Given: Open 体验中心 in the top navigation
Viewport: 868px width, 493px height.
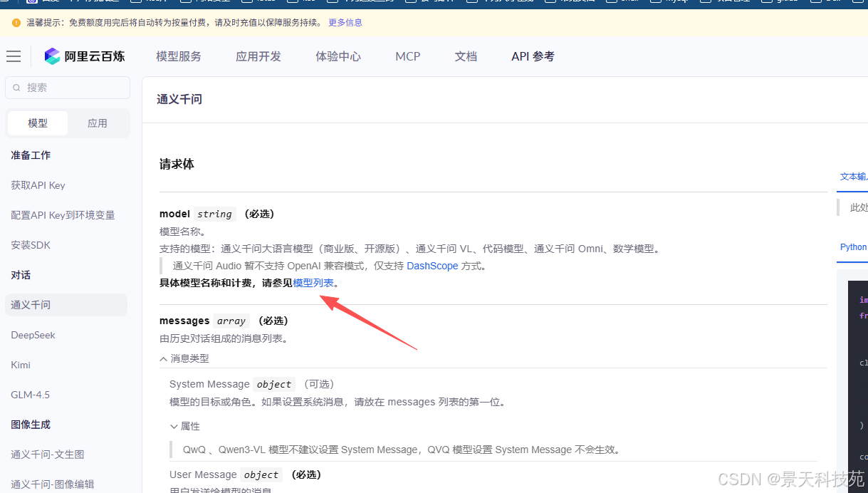Looking at the screenshot, I should [338, 56].
